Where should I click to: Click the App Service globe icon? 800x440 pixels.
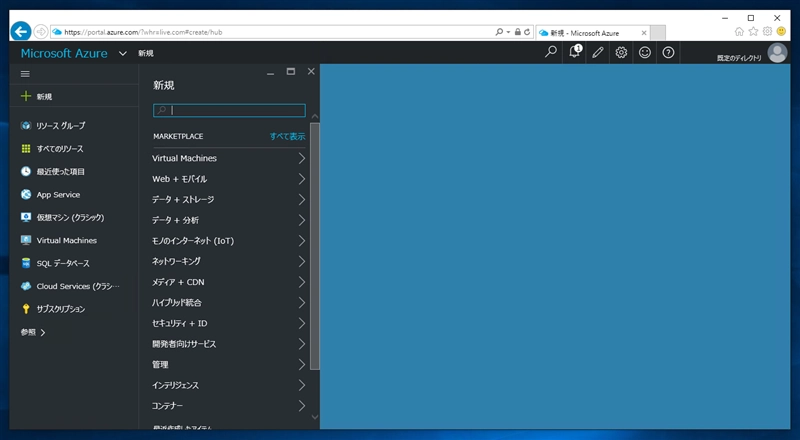(26, 194)
